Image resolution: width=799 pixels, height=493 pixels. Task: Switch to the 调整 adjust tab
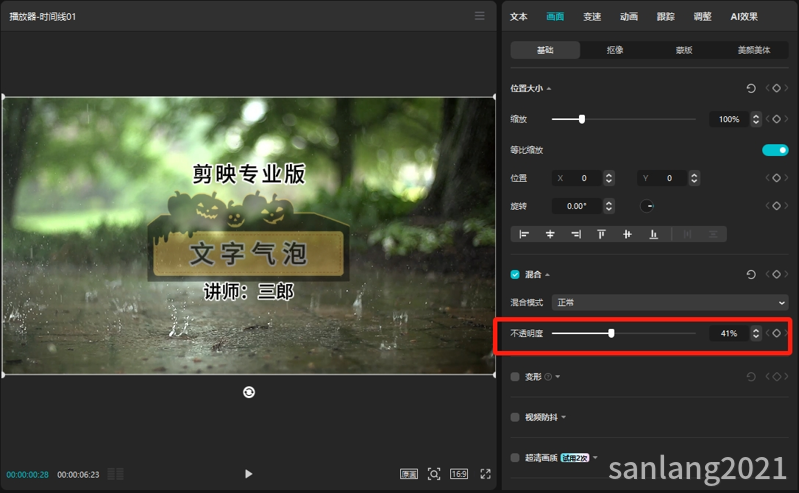click(x=702, y=16)
